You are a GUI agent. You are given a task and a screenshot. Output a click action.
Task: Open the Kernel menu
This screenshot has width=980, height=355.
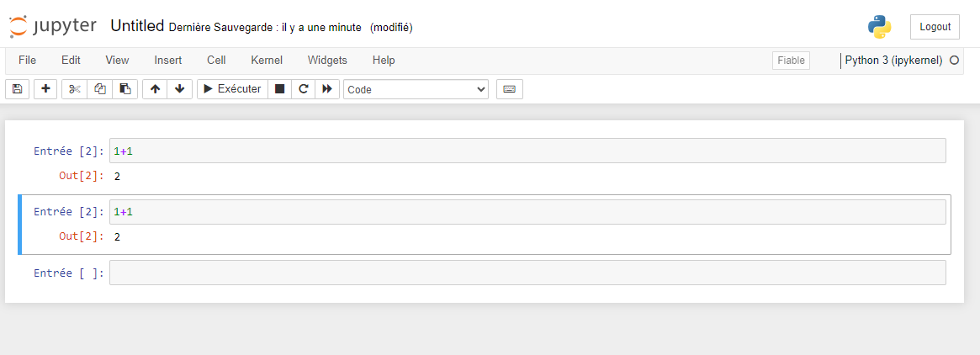(267, 61)
